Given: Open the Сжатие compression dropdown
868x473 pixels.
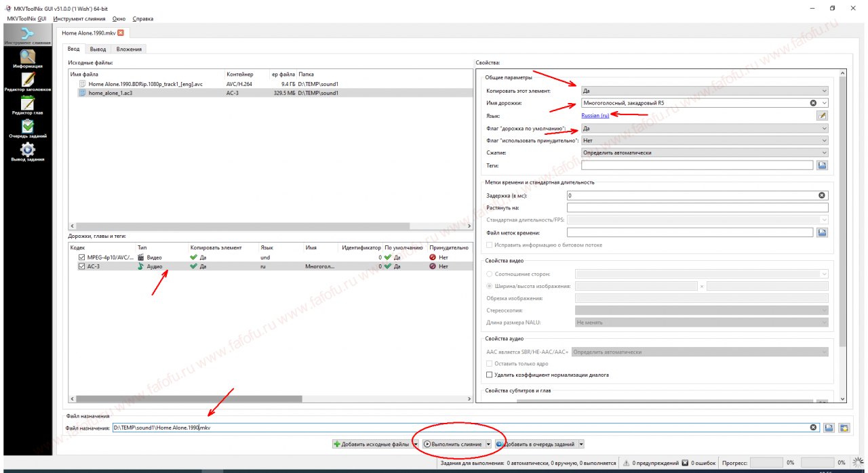Looking at the screenshot, I should coord(705,152).
